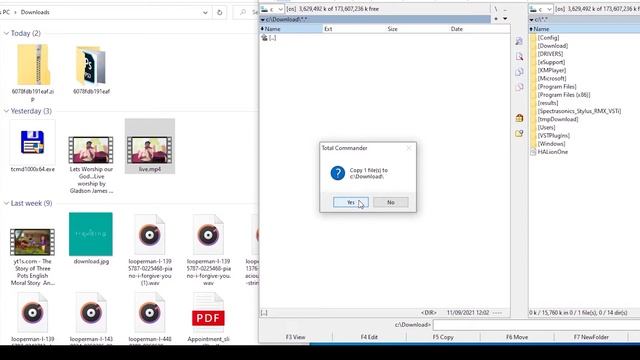The image size is (640, 360).
Task: Click the F3 View button
Action: point(296,337)
